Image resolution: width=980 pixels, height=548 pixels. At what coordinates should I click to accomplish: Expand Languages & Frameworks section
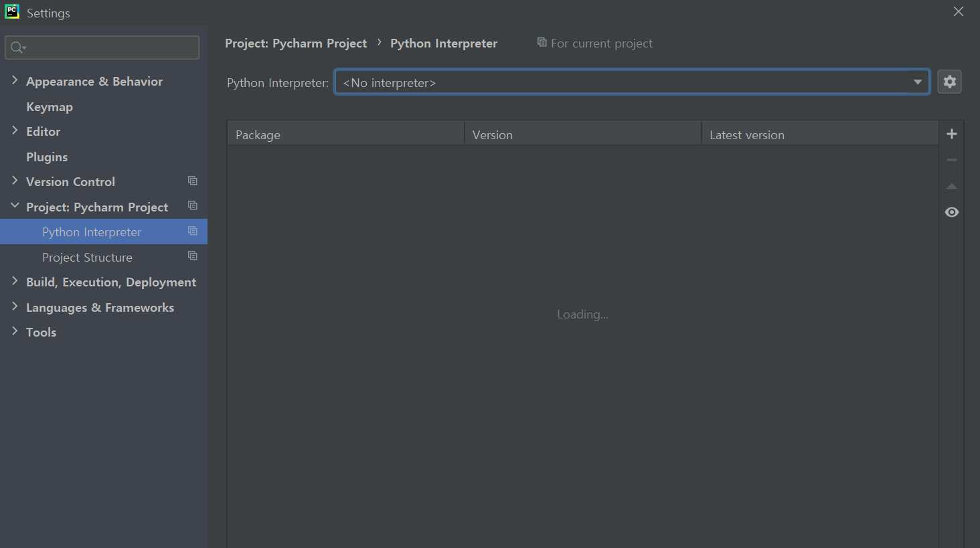point(15,306)
